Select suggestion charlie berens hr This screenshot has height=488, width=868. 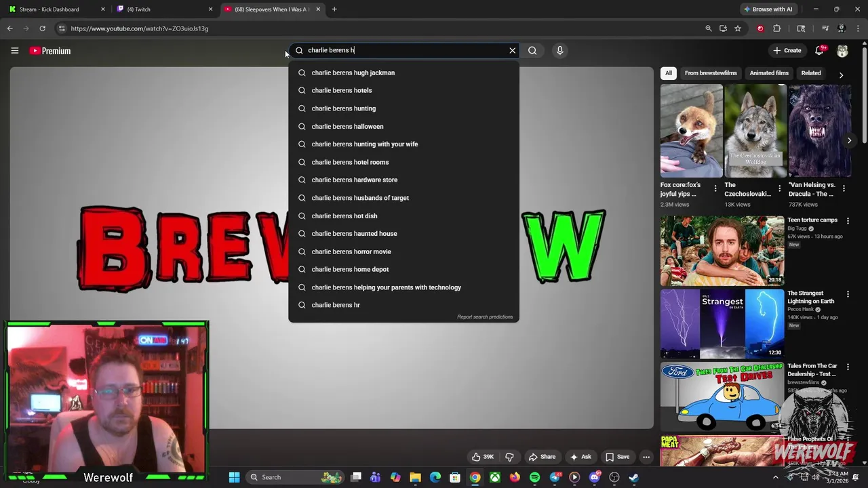click(403, 305)
